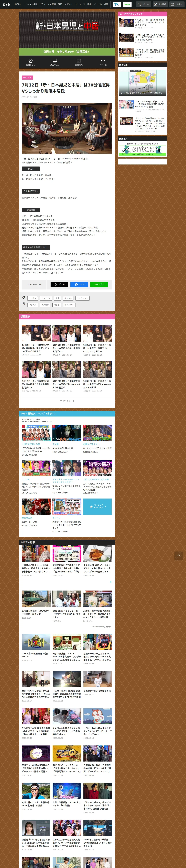Open recommended article 12月4日のヒルナンデス
This screenshot has width=186, height=868.
click(x=97, y=561)
